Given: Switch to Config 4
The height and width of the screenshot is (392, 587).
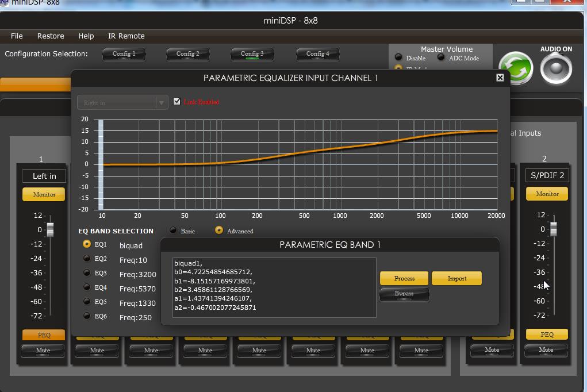Looking at the screenshot, I should click(x=318, y=54).
